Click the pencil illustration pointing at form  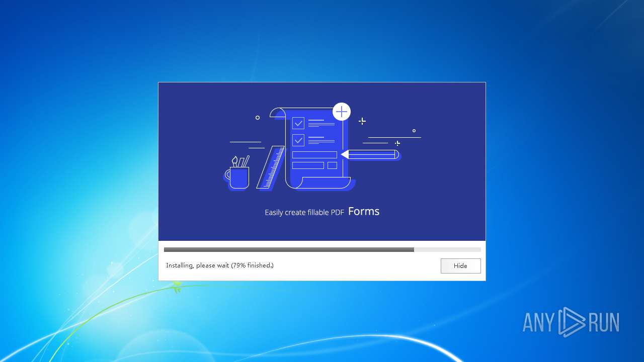[x=370, y=154]
